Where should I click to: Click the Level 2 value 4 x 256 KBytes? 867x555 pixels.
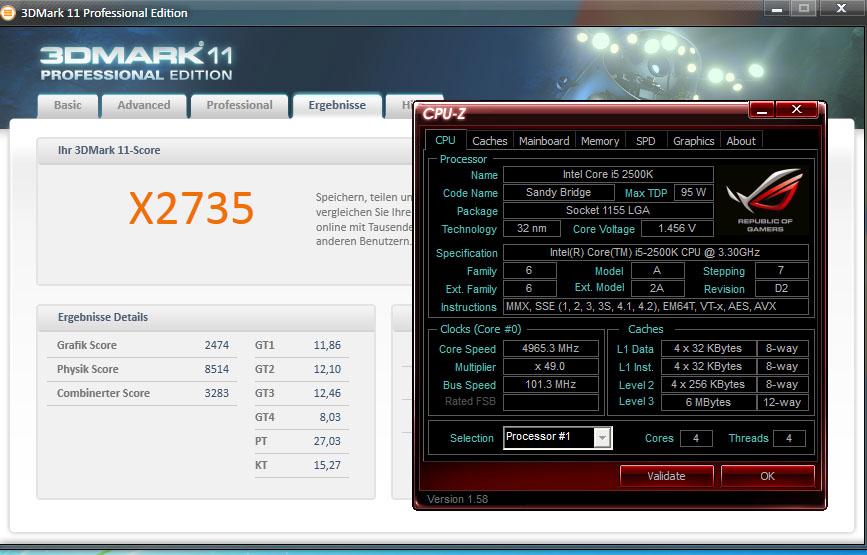[x=708, y=384]
